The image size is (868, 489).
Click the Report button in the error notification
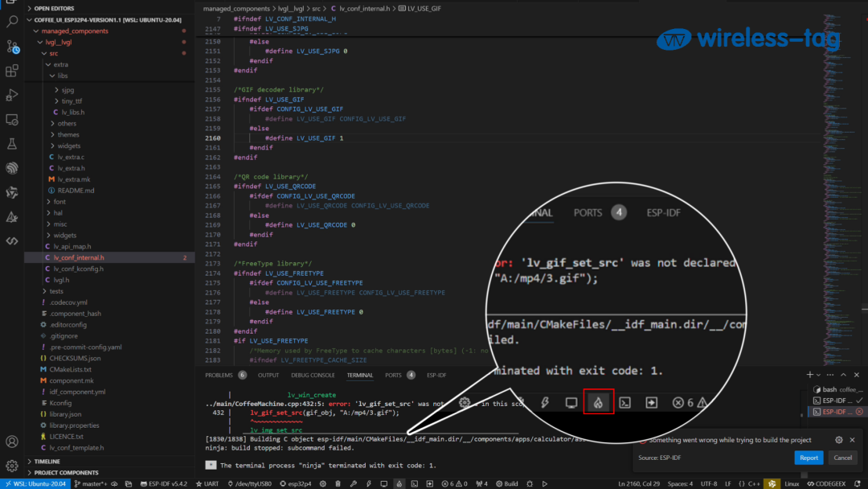pos(809,457)
